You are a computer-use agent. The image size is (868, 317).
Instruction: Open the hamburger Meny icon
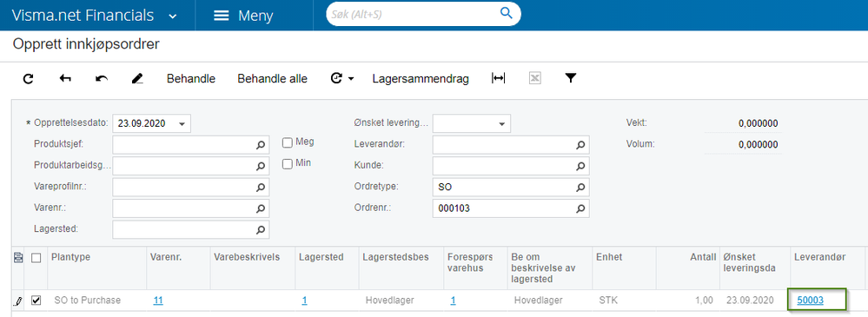pos(222,16)
